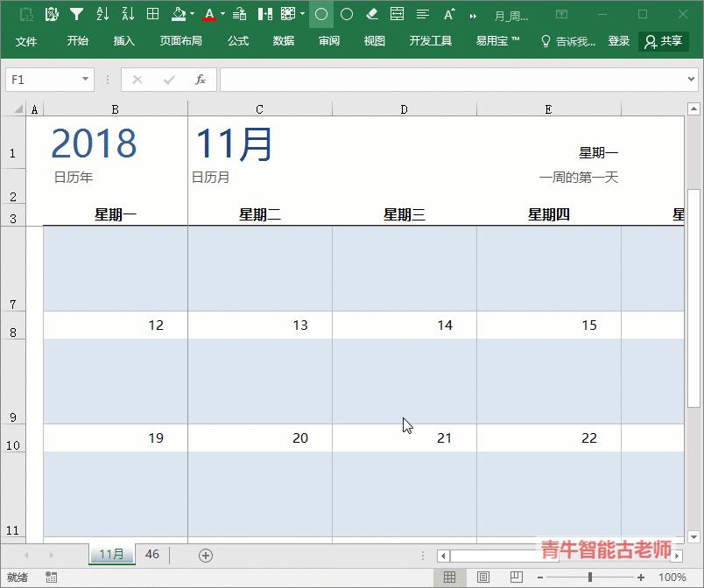The image size is (704, 588).
Task: Apply borders with the Borders grid icon
Action: [x=151, y=13]
